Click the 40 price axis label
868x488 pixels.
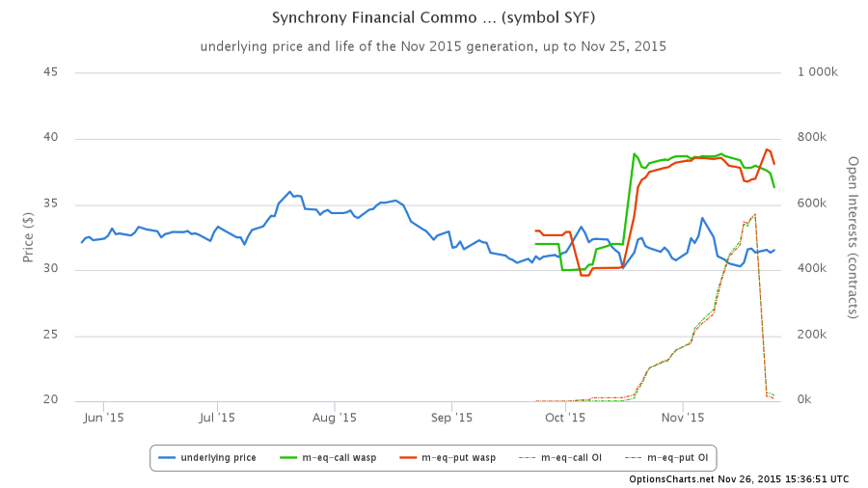[x=50, y=137]
